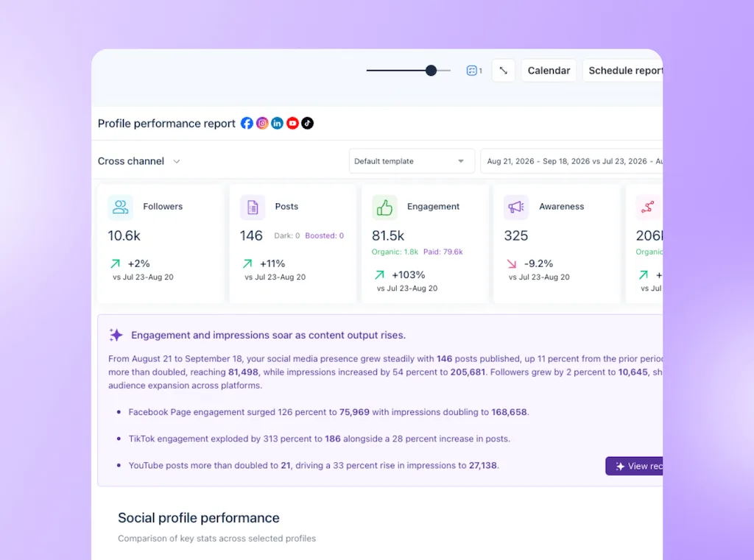Click the Engagement thumbs-up icon
Viewport: 754px width, 560px height.
point(384,208)
